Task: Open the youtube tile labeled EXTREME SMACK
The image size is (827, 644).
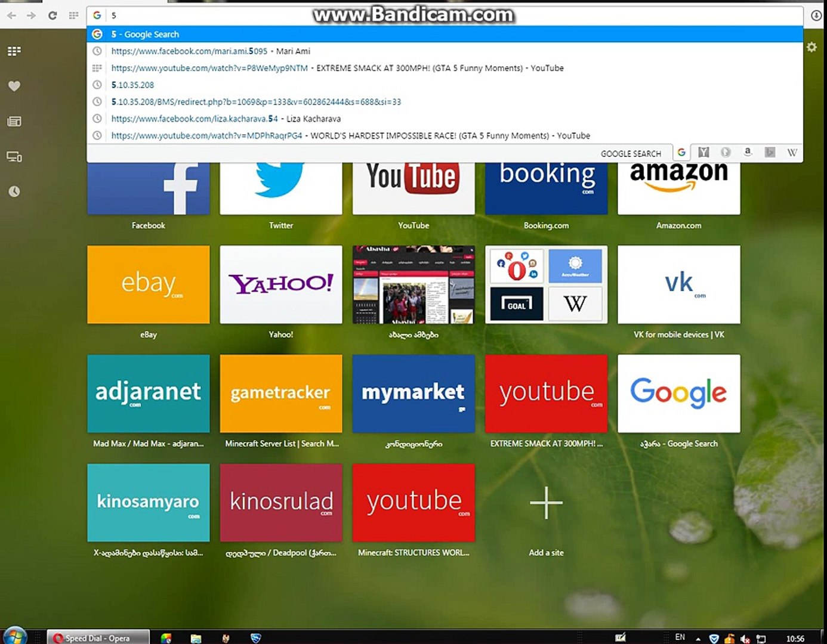Action: (546, 394)
